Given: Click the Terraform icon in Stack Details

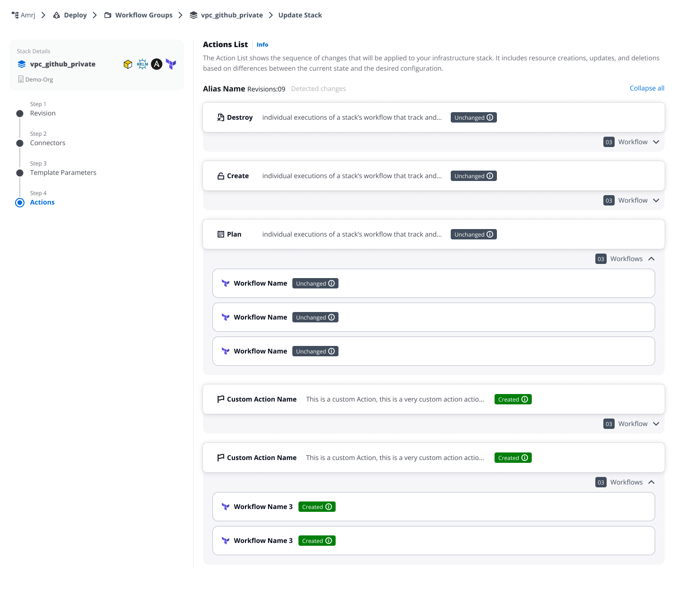Looking at the screenshot, I should [x=171, y=64].
